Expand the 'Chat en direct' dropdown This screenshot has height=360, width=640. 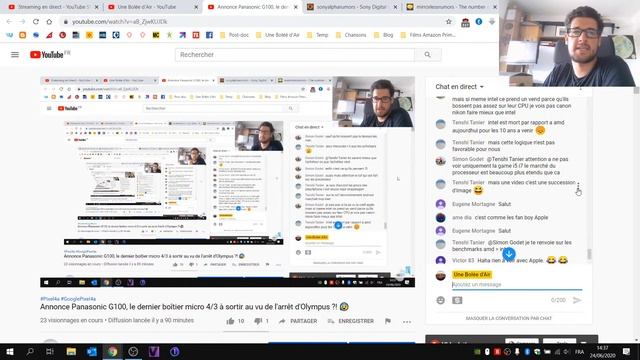coord(459,87)
